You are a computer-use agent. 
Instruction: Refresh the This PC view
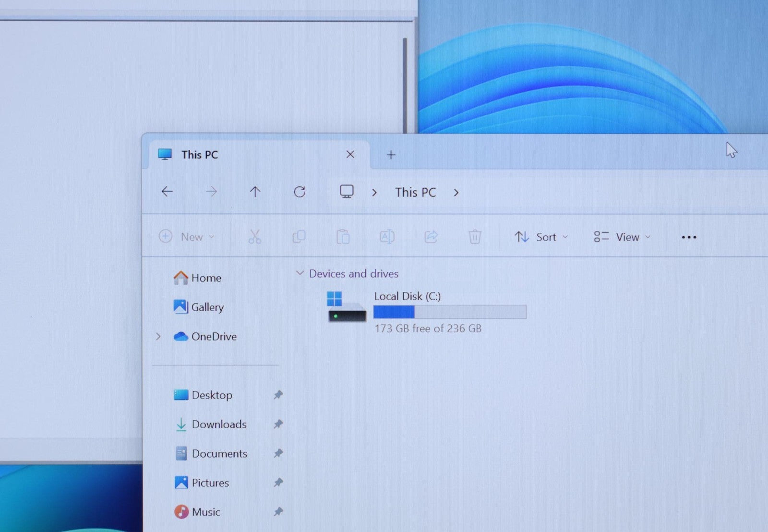click(x=300, y=192)
